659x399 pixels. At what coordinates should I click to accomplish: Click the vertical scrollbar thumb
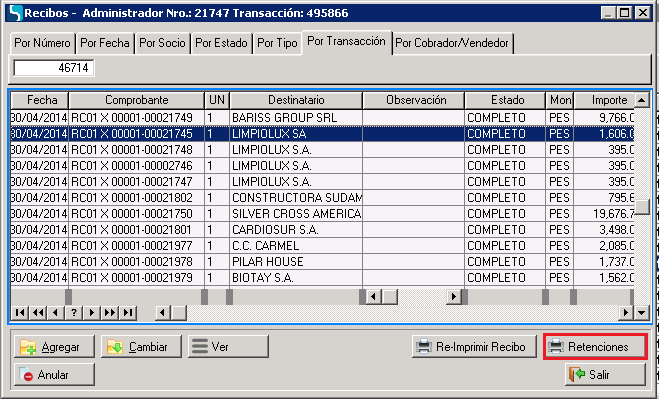point(642,207)
